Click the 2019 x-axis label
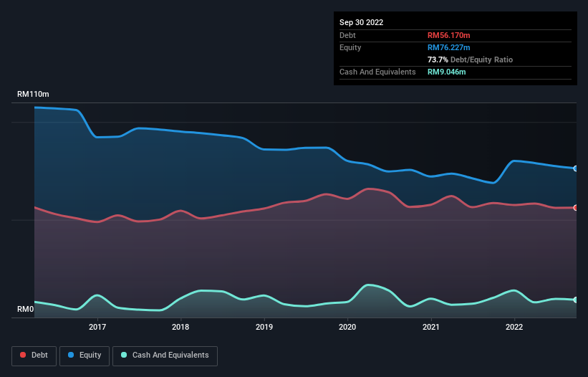The height and width of the screenshot is (377, 588). [x=264, y=327]
